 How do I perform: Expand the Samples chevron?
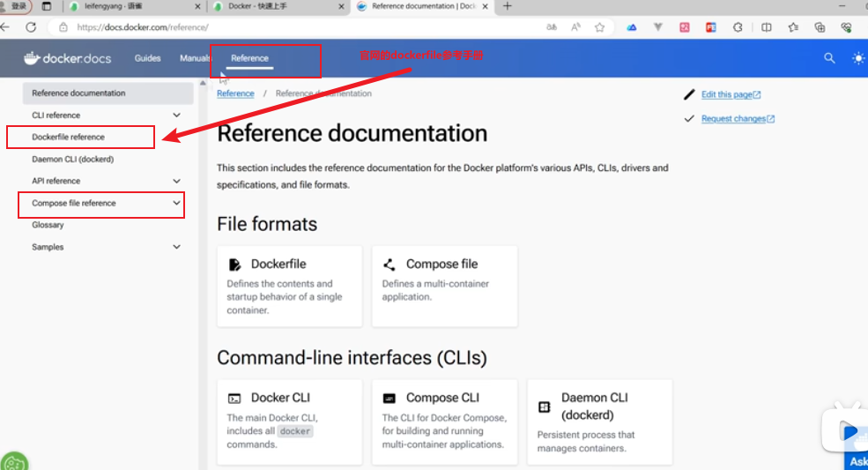click(x=176, y=247)
